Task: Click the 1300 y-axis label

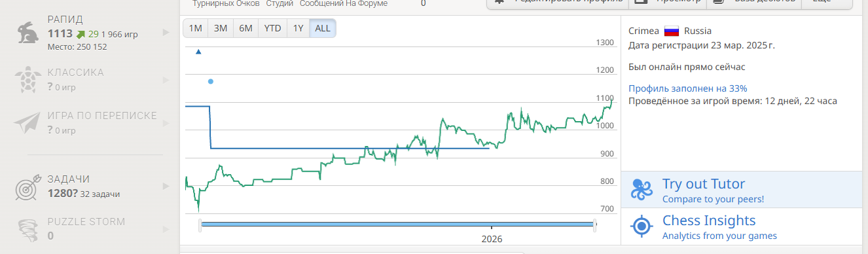Action: 604,43
